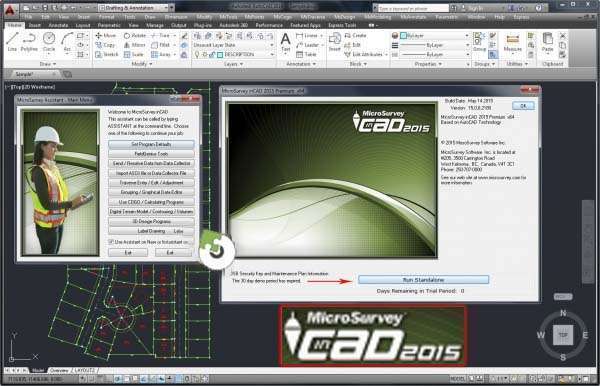600x386 pixels.
Task: Activate the Array tool
Action: (x=161, y=55)
